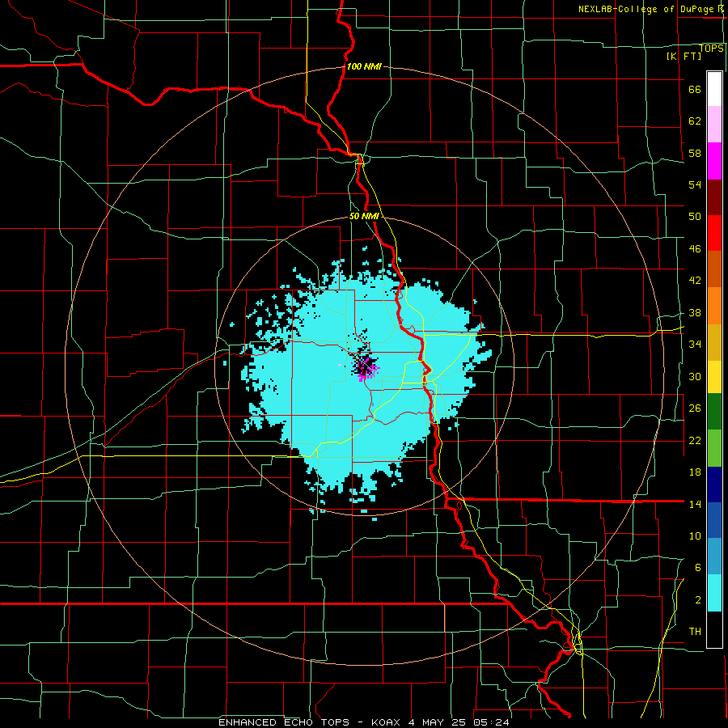Click the '18' legend value
This screenshot has width=728, height=728.
click(695, 472)
